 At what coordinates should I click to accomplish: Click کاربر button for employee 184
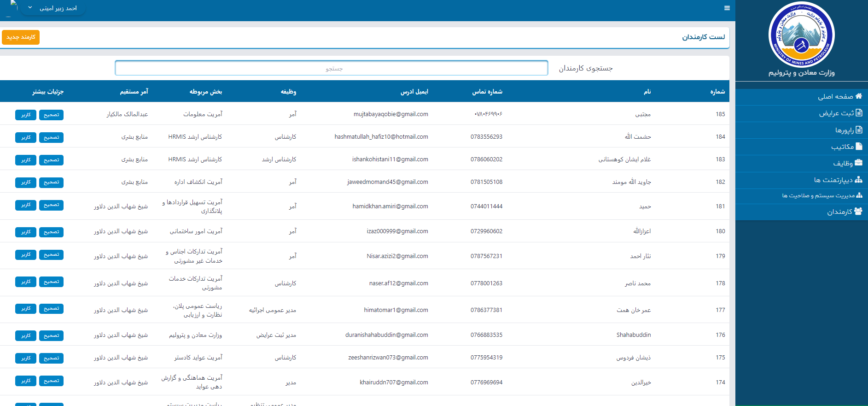pos(26,137)
